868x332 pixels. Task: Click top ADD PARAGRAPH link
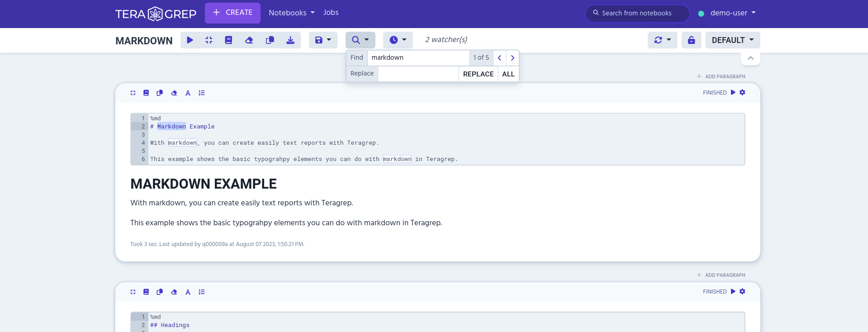click(x=721, y=76)
